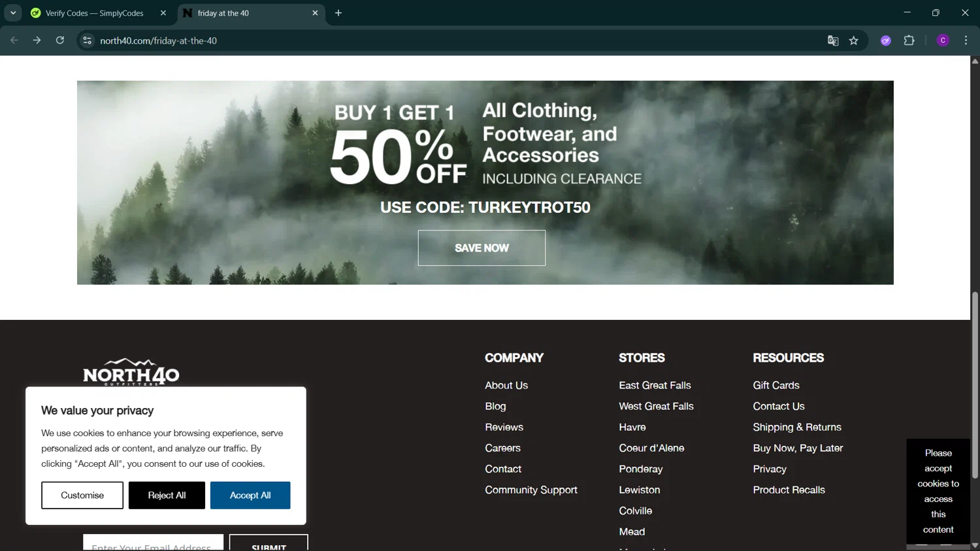Bookmark this page with the star icon

tap(854, 40)
